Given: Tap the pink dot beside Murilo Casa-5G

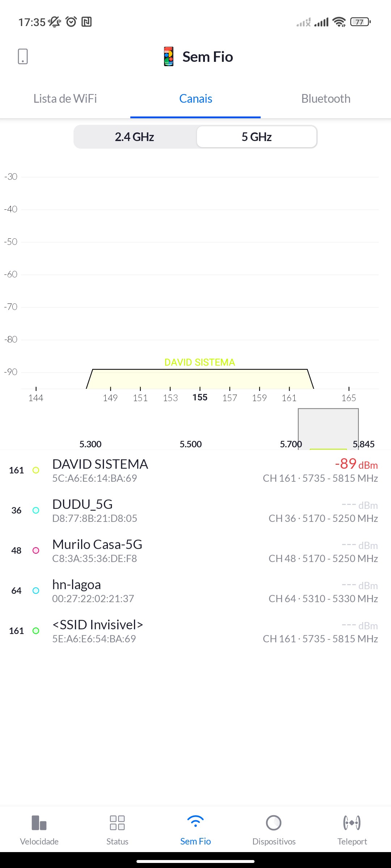Looking at the screenshot, I should (x=36, y=550).
